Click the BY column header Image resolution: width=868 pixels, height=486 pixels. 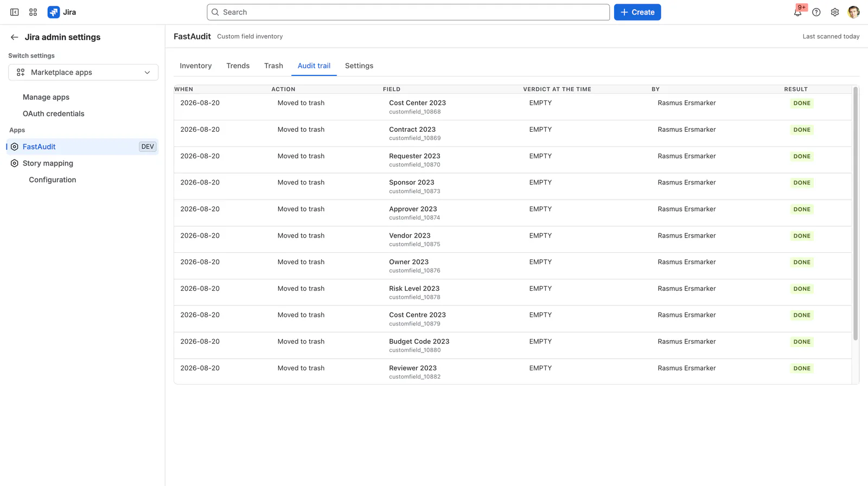655,89
